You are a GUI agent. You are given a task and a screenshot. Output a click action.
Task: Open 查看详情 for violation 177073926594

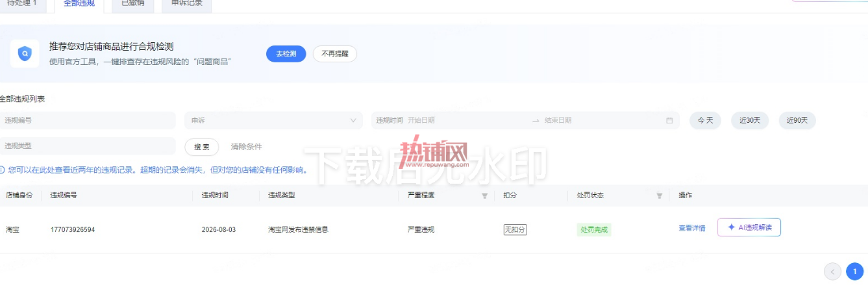coord(692,229)
